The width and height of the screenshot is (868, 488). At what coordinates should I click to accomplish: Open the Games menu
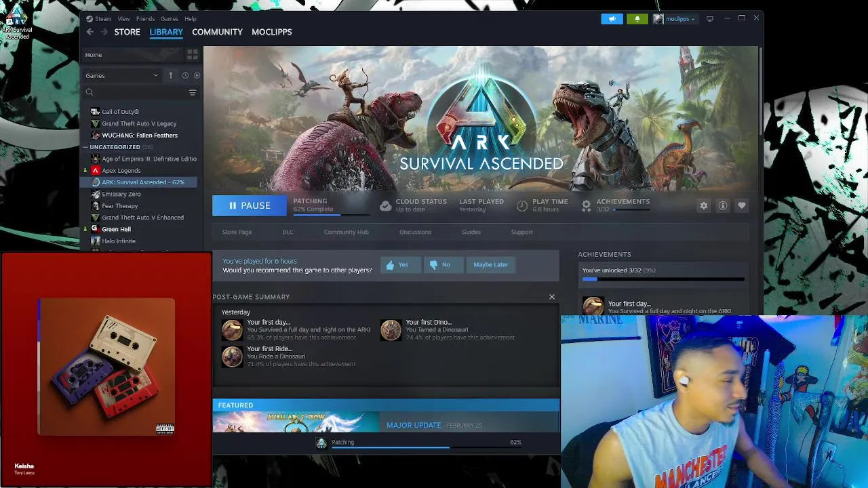click(x=170, y=19)
